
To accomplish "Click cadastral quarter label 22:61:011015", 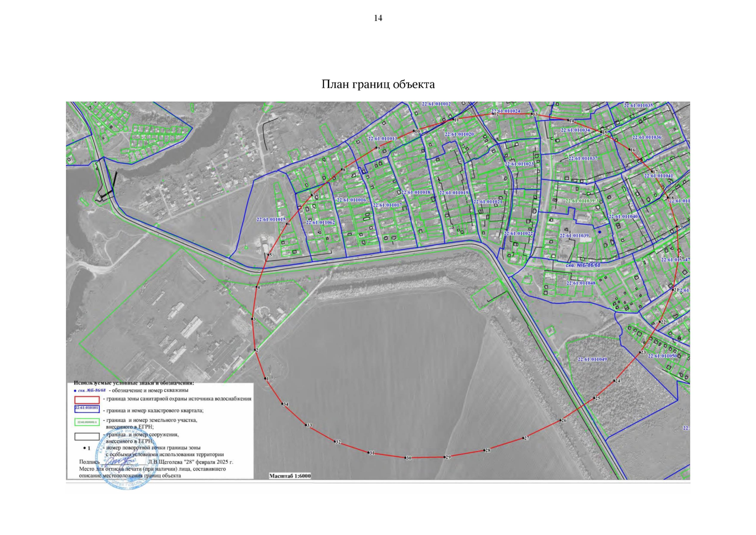I will 271,219.
